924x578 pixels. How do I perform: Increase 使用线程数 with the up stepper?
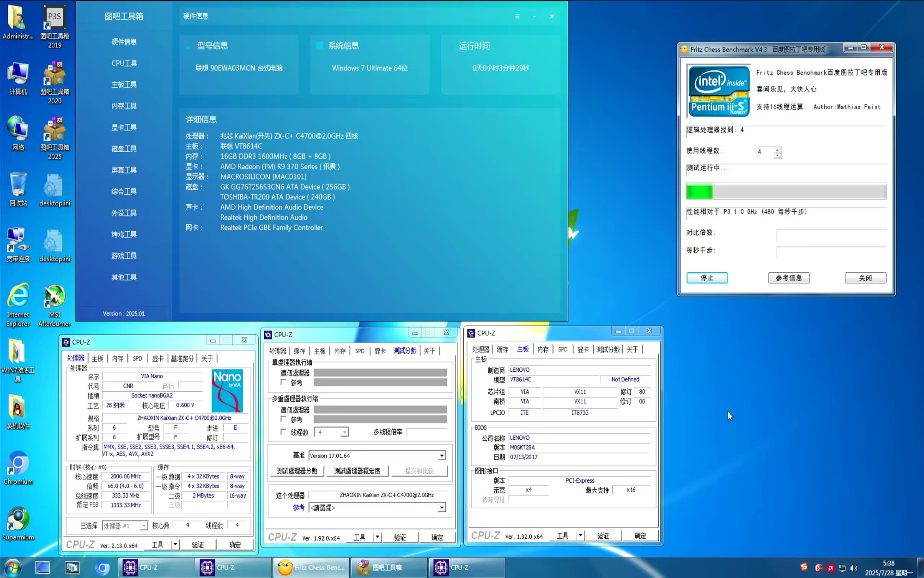click(778, 149)
